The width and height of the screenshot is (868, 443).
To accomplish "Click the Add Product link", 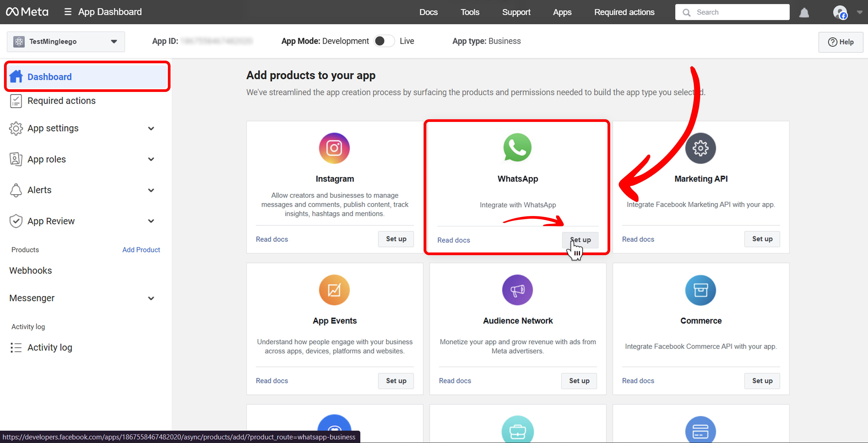I will click(141, 250).
